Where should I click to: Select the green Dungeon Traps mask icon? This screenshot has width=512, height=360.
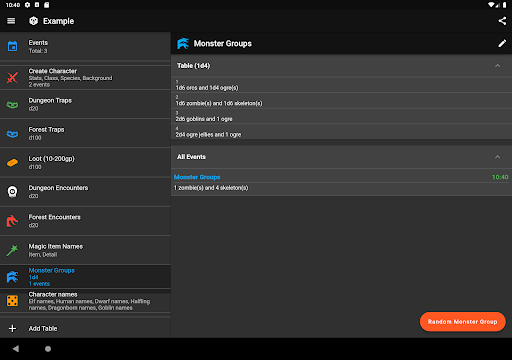point(13,105)
